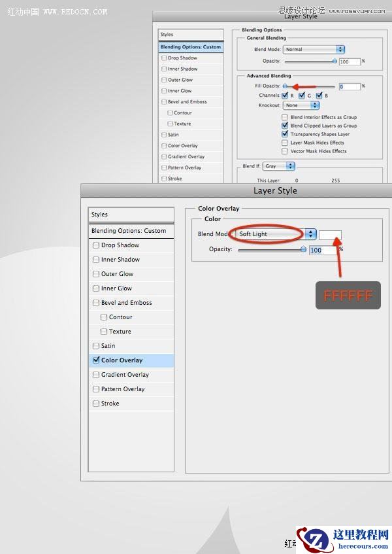Select Styles in back Layer Style window
This screenshot has width=392, height=554.
tap(191, 34)
